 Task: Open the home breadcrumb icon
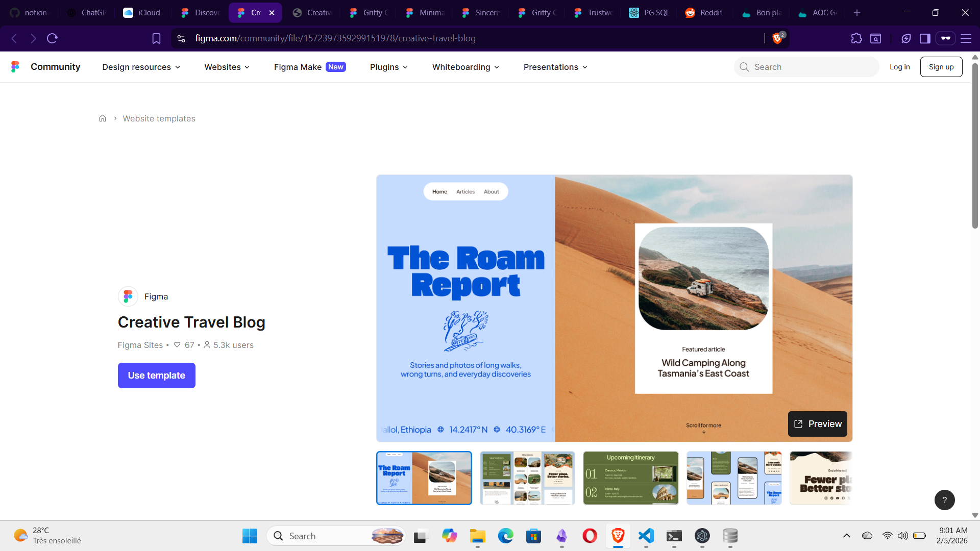click(103, 118)
